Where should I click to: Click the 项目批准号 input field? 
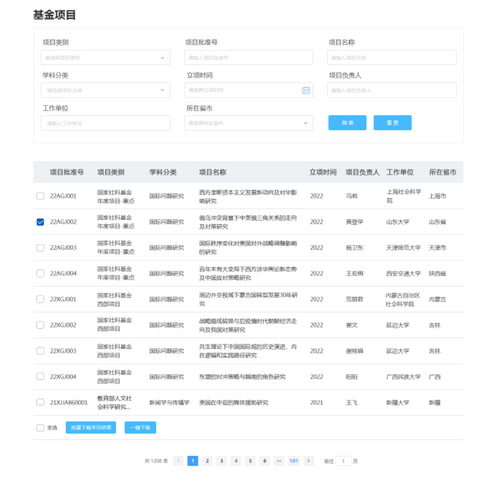click(x=248, y=57)
